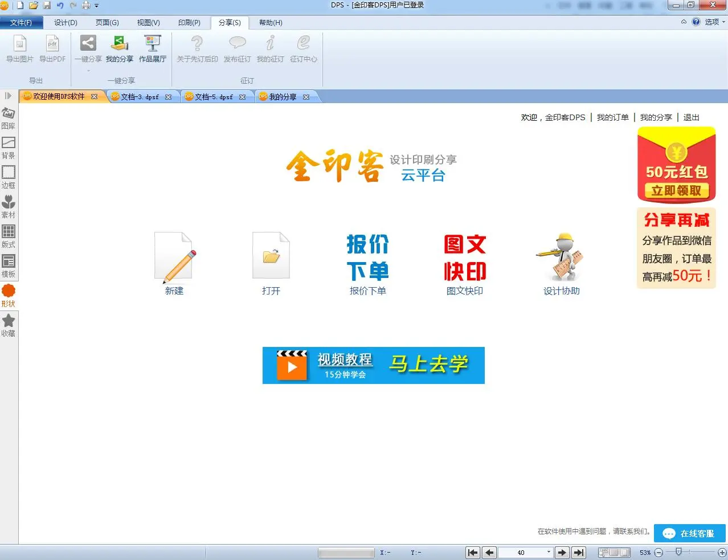Click the 新建 pencil document icon
728x560 pixels.
point(174,258)
